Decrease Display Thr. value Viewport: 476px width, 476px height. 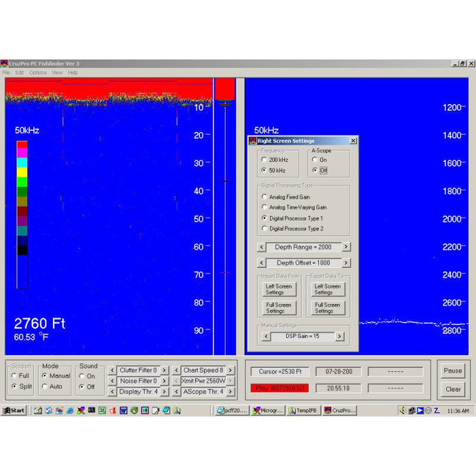[x=112, y=392]
